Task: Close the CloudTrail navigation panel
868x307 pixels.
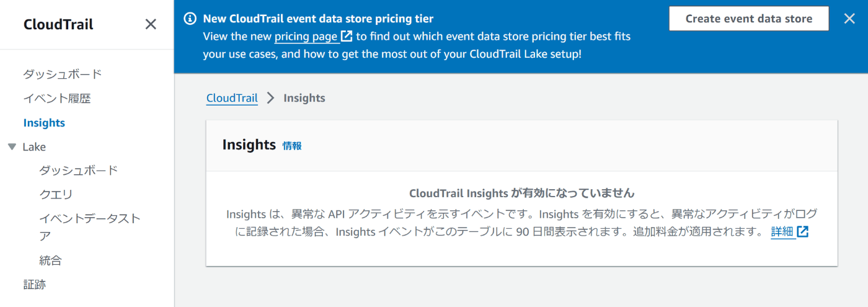Action: [151, 24]
